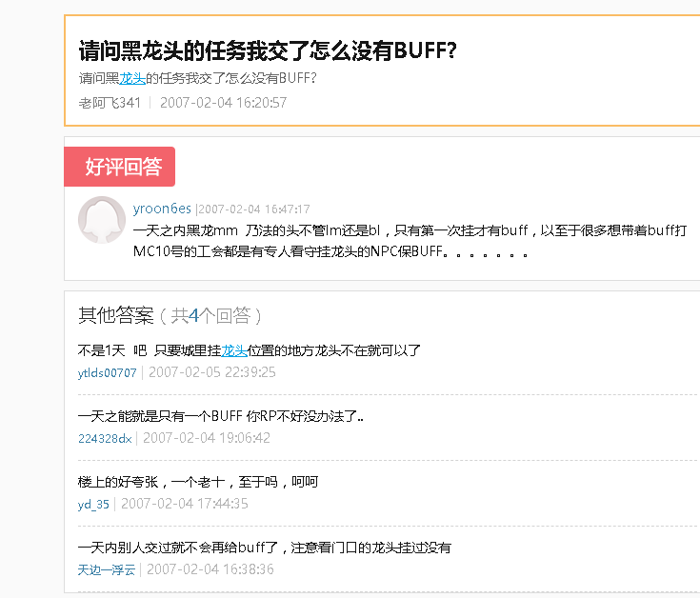Click the question title heading
The image size is (700, 598).
[x=267, y=50]
